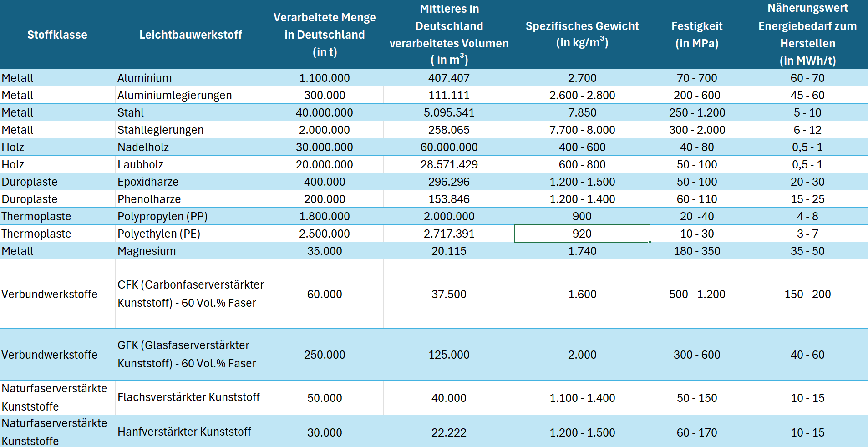Select the Nadelholz volume cell 60.000.000
868x447 pixels.
(x=449, y=147)
